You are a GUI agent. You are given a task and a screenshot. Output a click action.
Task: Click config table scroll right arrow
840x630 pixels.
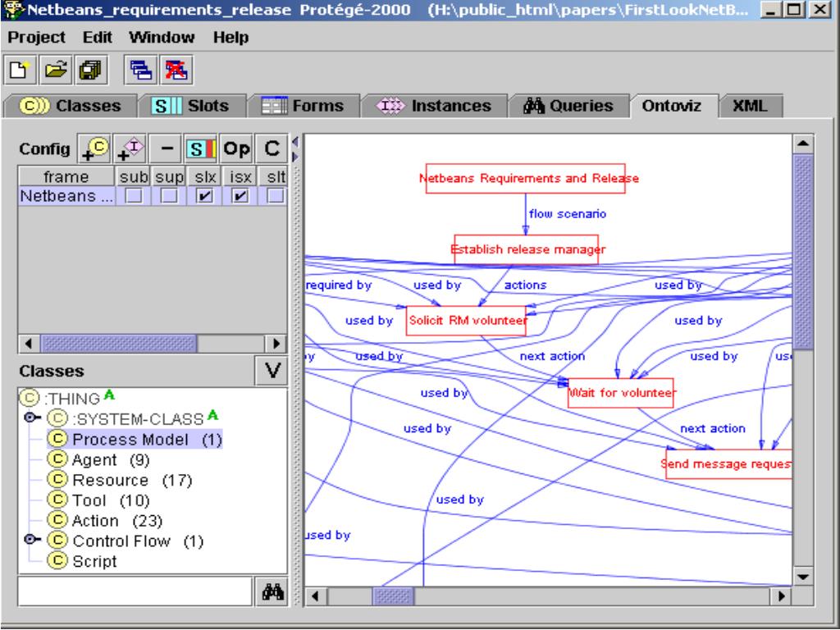(276, 344)
